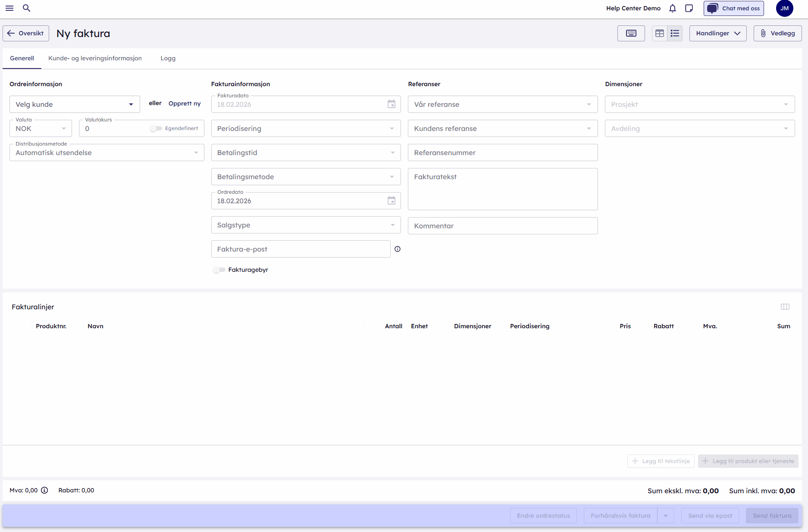The image size is (808, 532).
Task: Enable the Fakturagebyr toggle
Action: [x=219, y=270]
